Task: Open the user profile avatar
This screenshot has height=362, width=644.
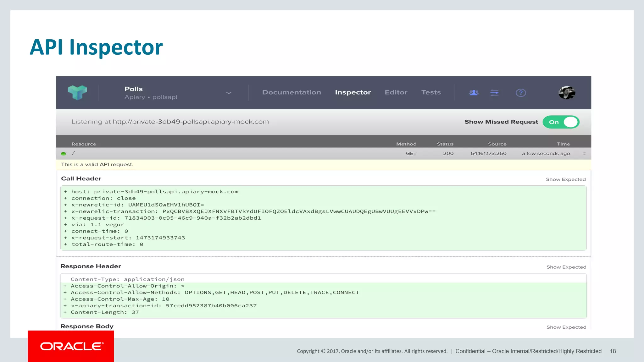Action: [x=567, y=93]
